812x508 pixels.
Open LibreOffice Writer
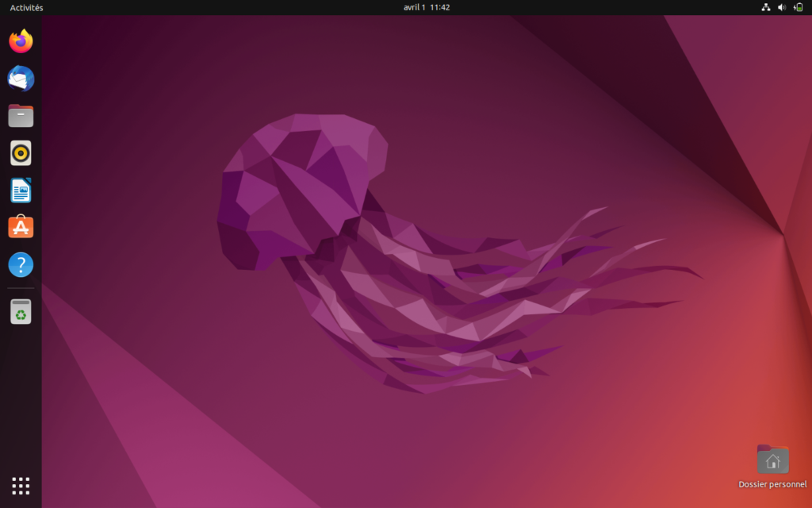tap(21, 190)
